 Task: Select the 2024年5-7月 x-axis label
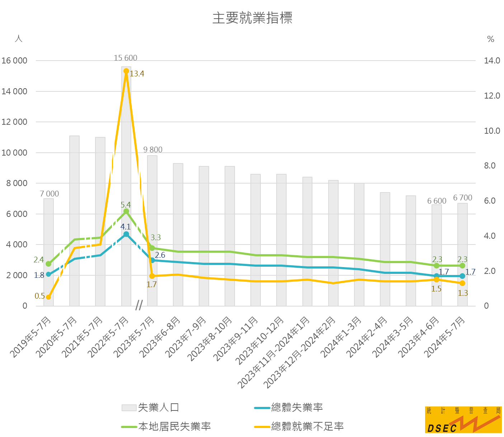445,337
